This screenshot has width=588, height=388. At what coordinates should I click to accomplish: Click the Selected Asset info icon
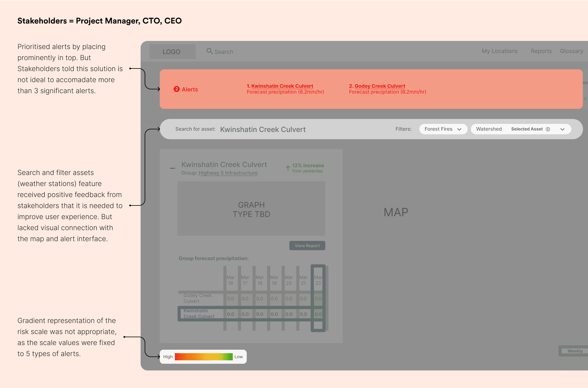548,129
